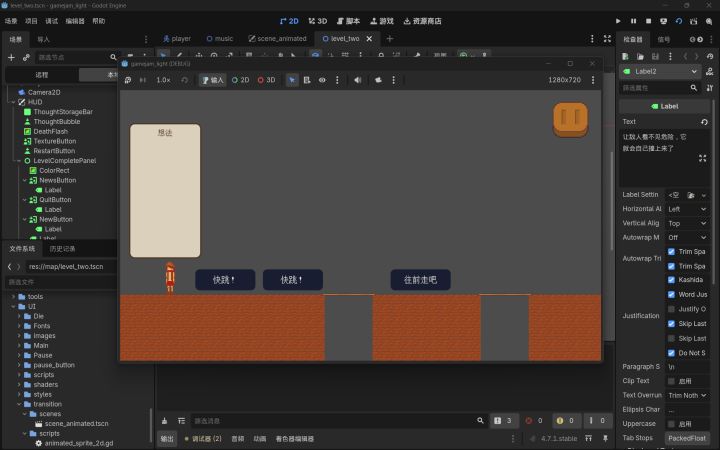This screenshot has height=450, width=720.
Task: Pause the running project
Action: [633, 21]
